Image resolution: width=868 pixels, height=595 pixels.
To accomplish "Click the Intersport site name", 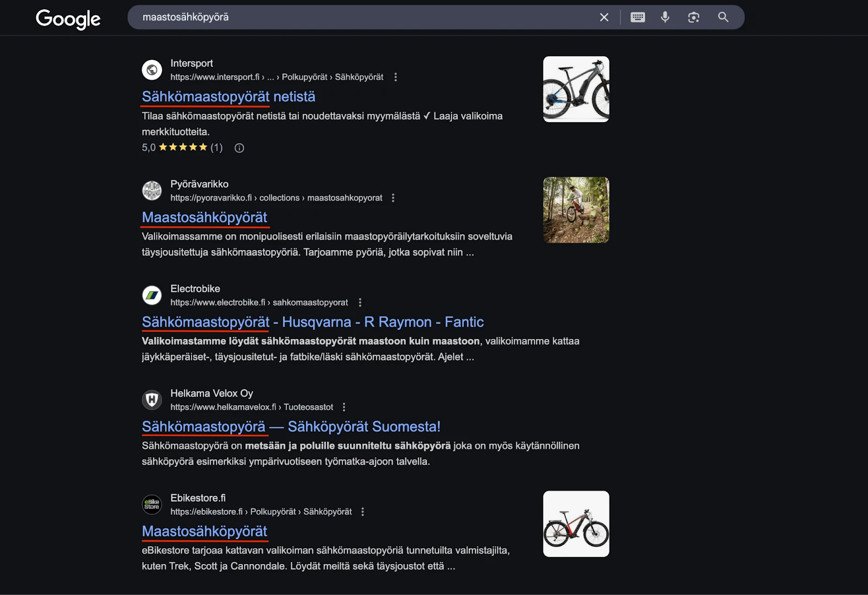I will [x=192, y=63].
